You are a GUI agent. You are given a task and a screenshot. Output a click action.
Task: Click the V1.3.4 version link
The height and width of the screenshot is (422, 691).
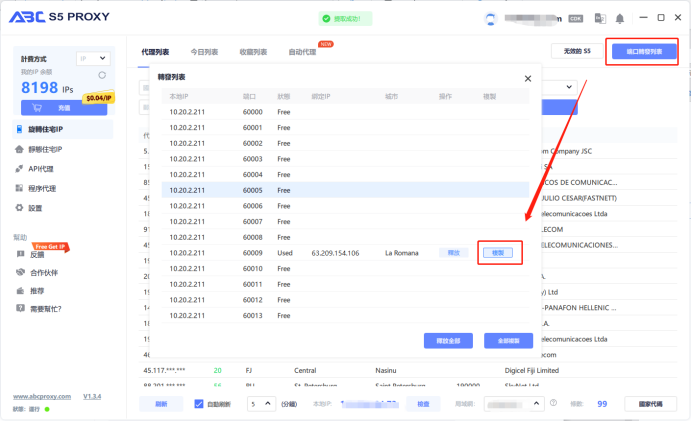[x=92, y=396]
